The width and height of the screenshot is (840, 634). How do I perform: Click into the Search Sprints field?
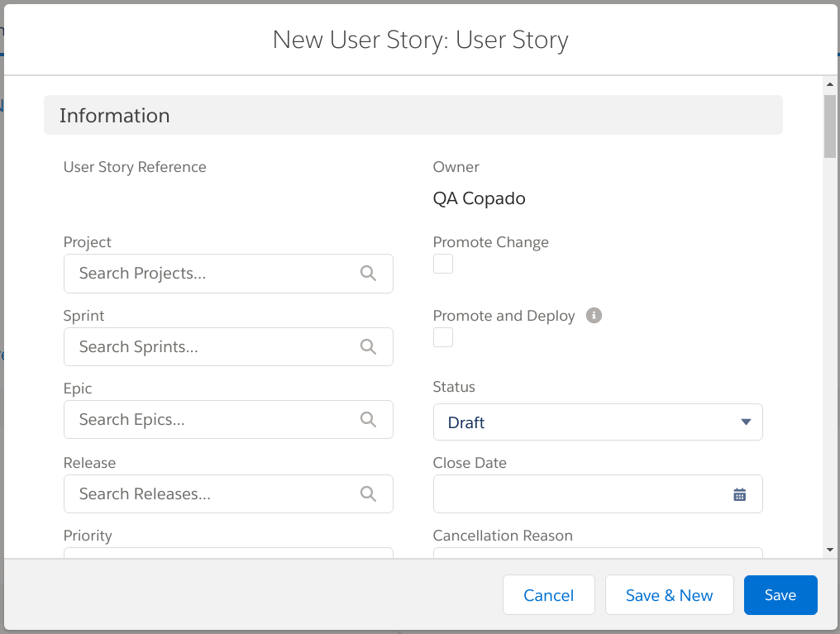click(215, 347)
